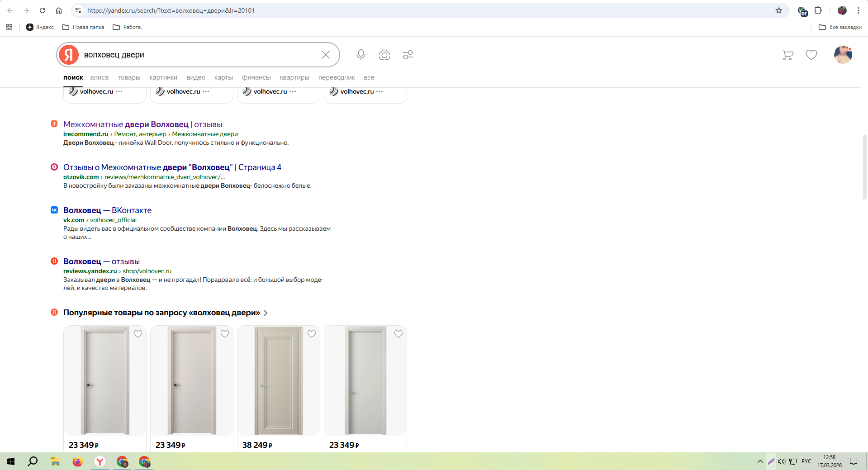Open 'Волховец — ВКонтакте' search result

[x=107, y=210]
